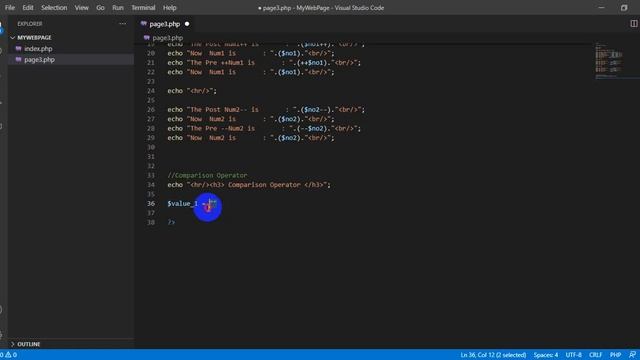The image size is (640, 360).
Task: Open the errors and warnings status item
Action: click(9, 355)
